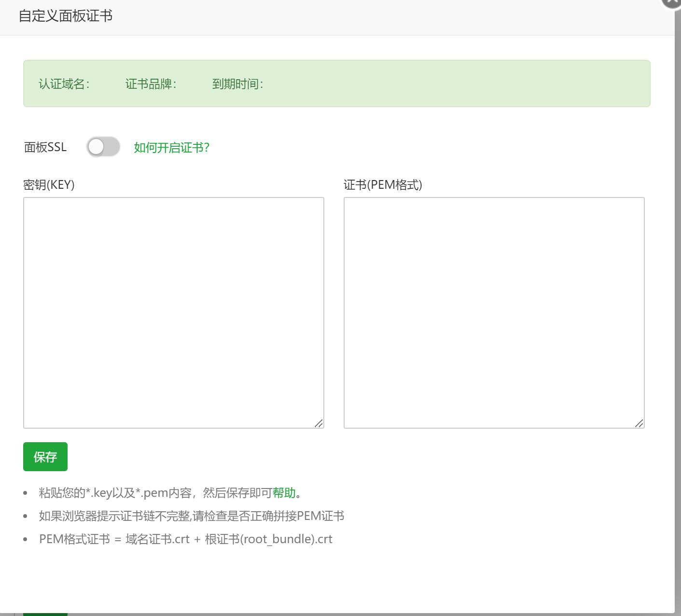Image resolution: width=681 pixels, height=616 pixels.
Task: Click the tip about 浏览器提示证书链不完整
Action: pyautogui.click(x=192, y=516)
